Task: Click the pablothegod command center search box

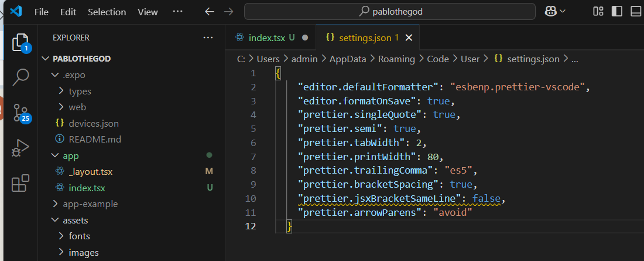Action: pos(390,12)
